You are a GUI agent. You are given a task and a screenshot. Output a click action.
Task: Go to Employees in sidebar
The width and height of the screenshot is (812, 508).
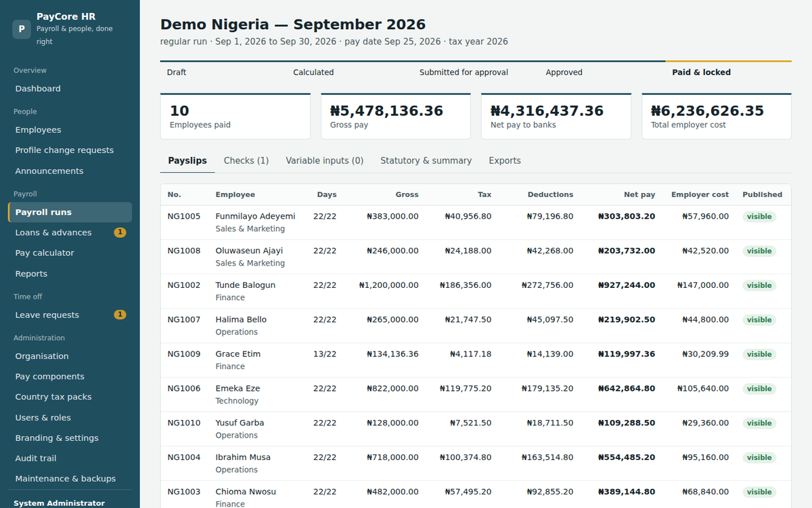click(70, 130)
